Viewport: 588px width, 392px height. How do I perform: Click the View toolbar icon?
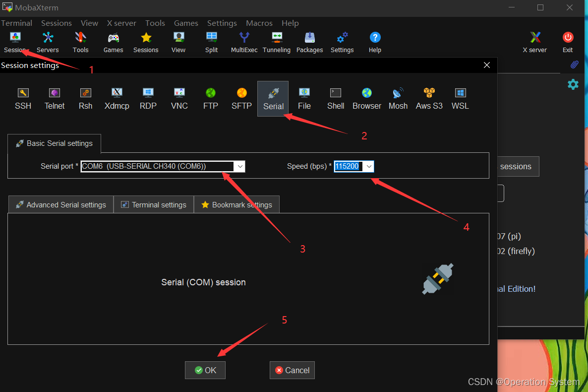tap(178, 43)
